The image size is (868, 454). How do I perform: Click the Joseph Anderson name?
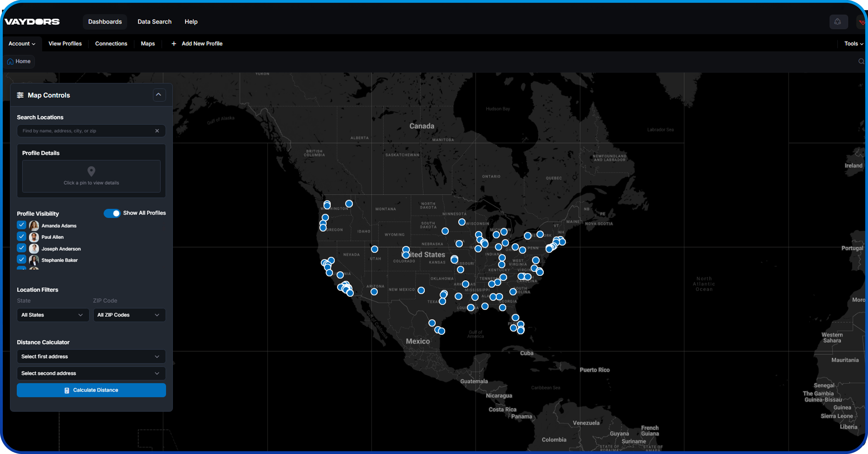point(61,249)
